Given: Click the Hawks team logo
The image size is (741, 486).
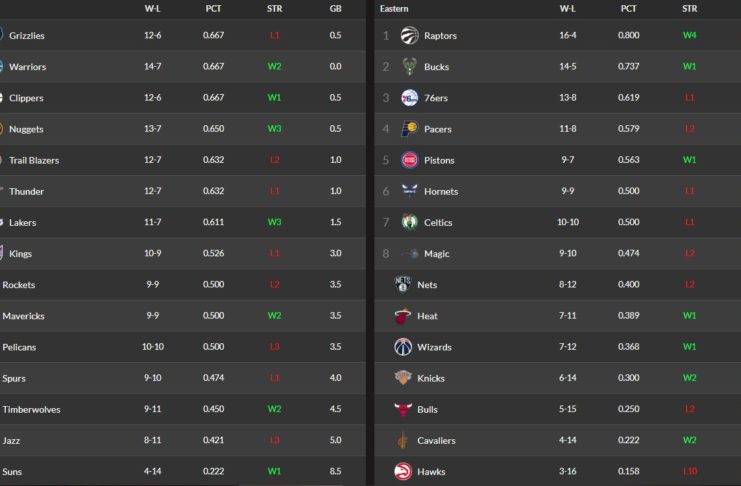Looking at the screenshot, I should point(403,471).
